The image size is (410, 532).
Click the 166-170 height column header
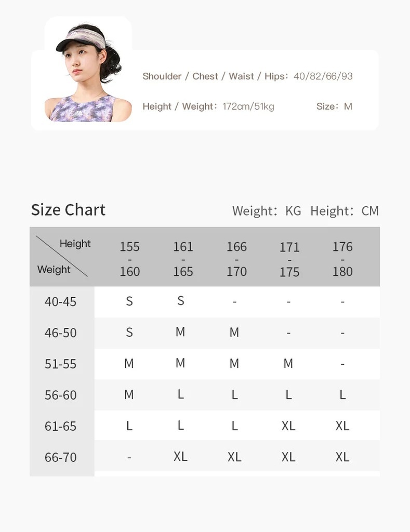pyautogui.click(x=236, y=258)
